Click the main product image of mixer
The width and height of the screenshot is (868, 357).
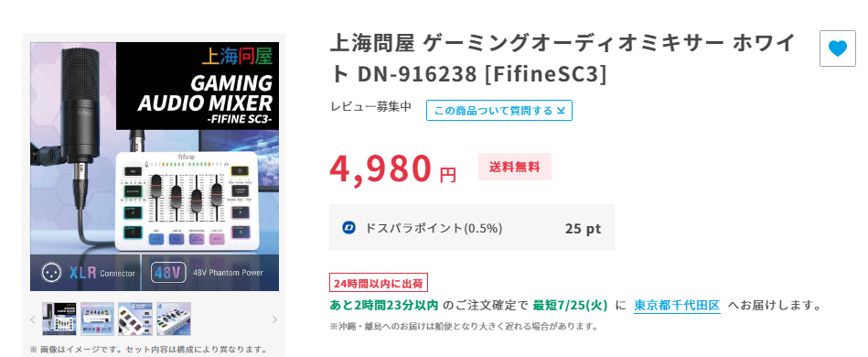tap(155, 167)
